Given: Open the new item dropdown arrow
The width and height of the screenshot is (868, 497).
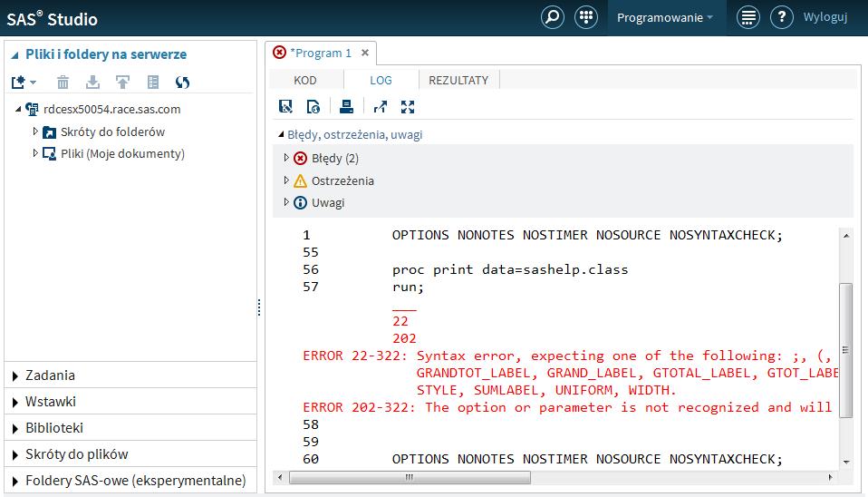Looking at the screenshot, I should 34,83.
